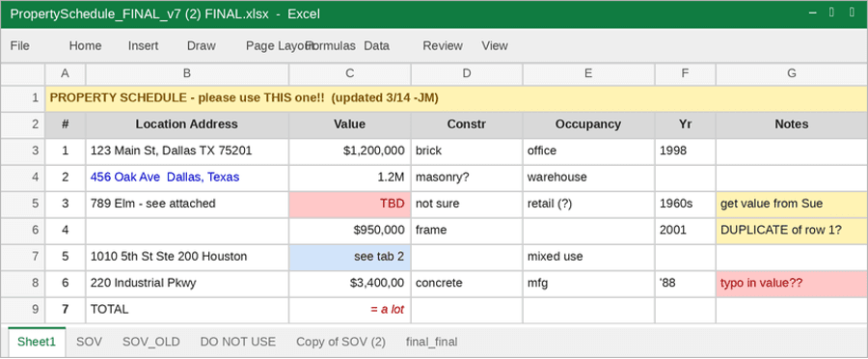Select cell 123 Main St, Dallas TX 75201
The image size is (868, 359).
coord(187,151)
